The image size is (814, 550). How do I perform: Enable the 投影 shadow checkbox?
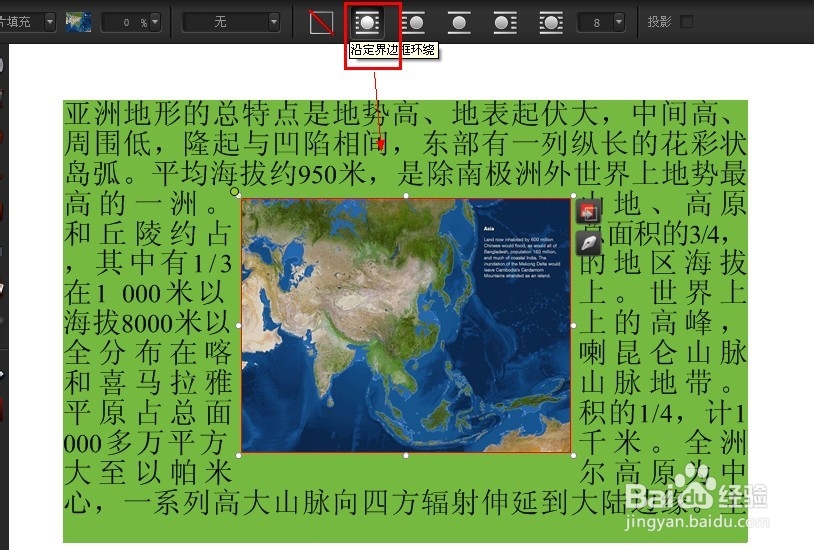pyautogui.click(x=686, y=22)
